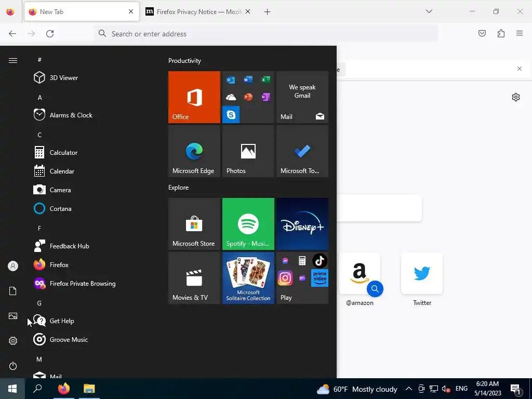
Task: Open TikTok in the Play folder tile
Action: 320,261
